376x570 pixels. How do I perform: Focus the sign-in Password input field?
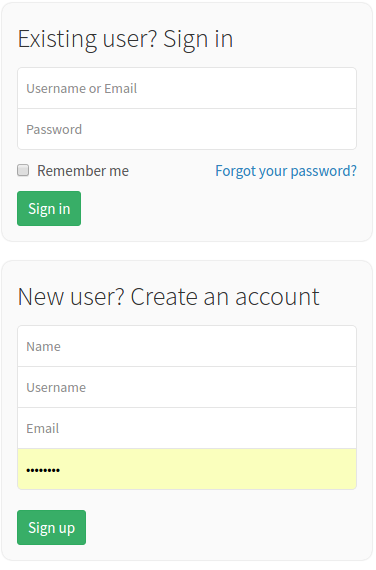point(187,129)
